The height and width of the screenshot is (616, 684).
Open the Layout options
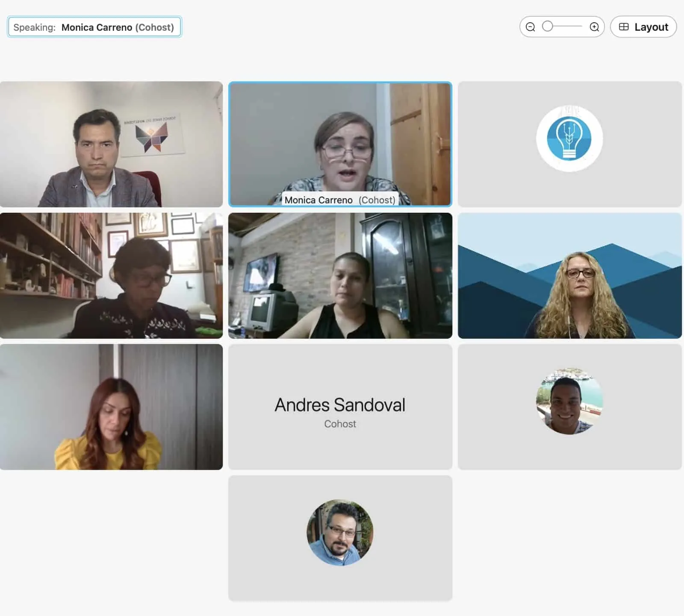643,27
